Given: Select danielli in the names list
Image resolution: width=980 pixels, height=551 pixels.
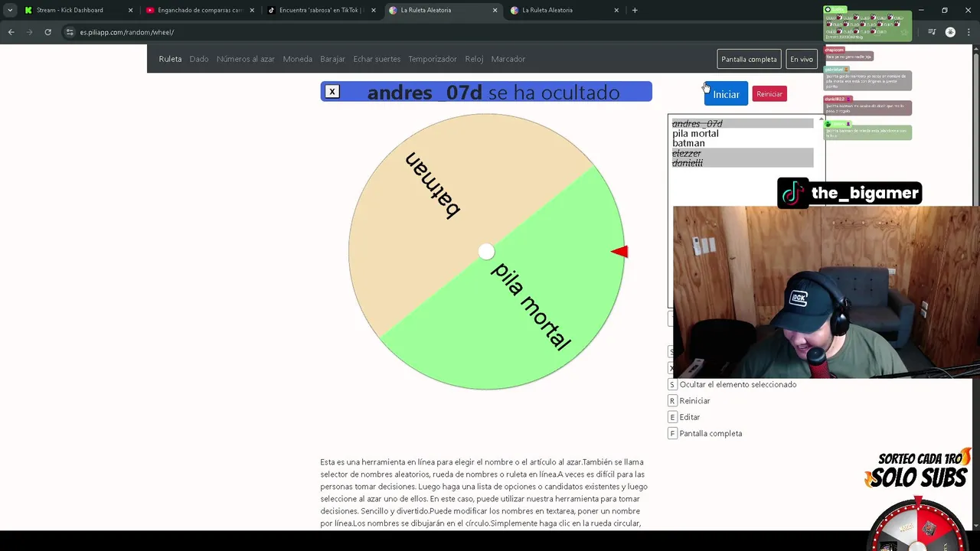Looking at the screenshot, I should coord(743,163).
